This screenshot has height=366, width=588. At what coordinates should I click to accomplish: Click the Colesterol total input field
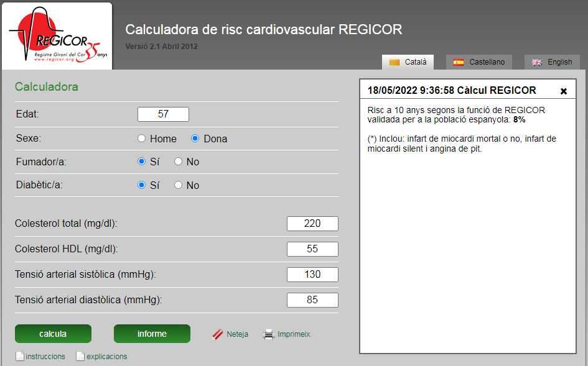(x=312, y=224)
